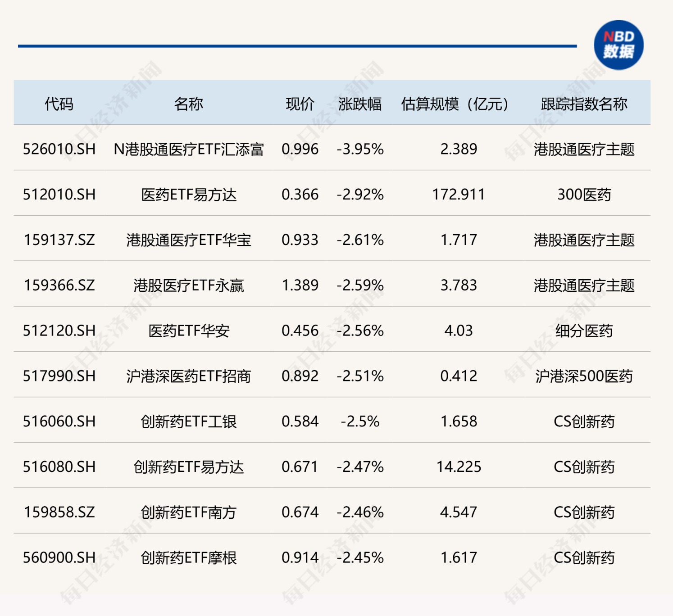Select the 现价 column header

[x=300, y=104]
